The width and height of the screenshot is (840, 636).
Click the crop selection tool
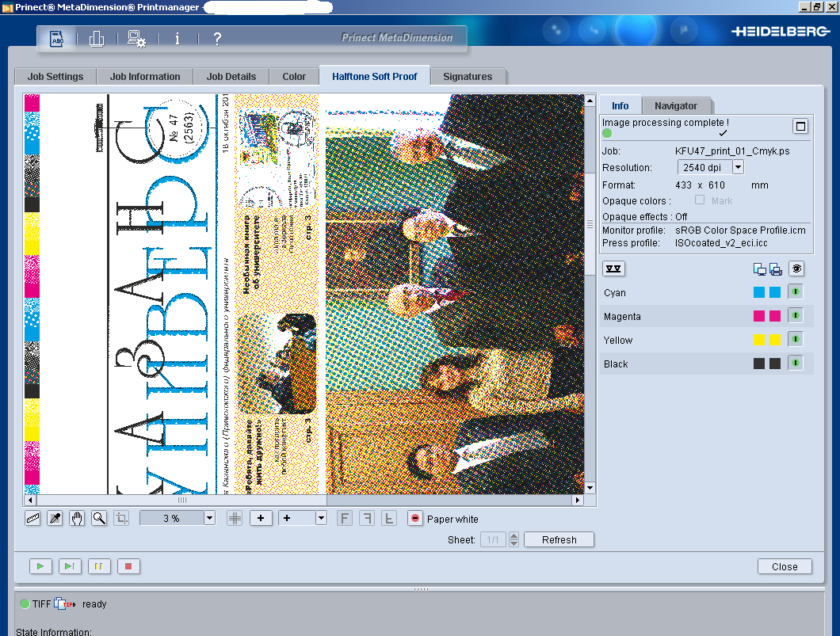coord(121,518)
